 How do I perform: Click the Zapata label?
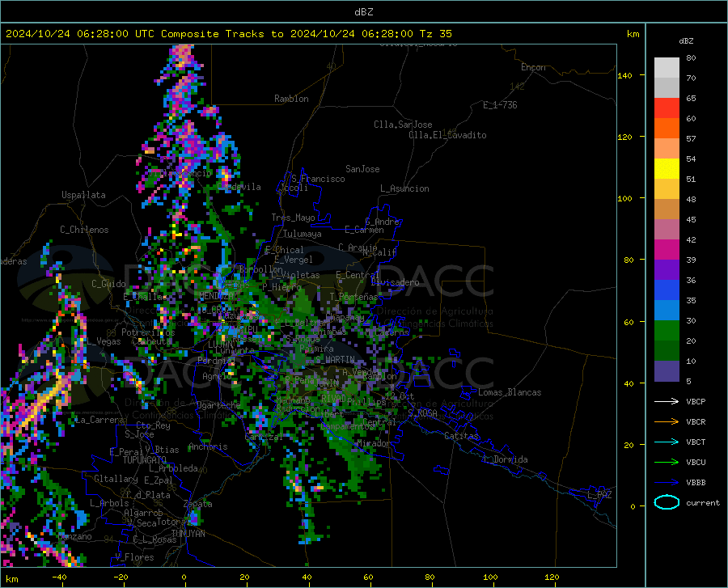[198, 504]
